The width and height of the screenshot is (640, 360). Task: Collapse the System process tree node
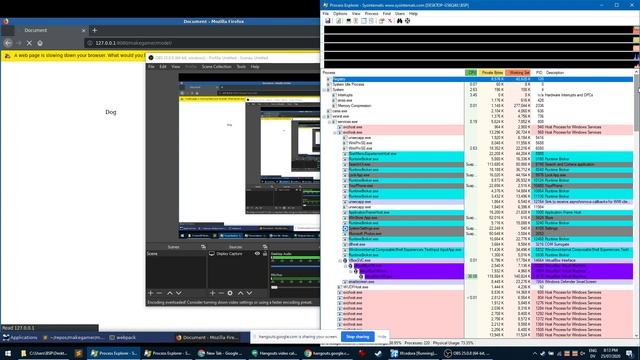tap(324, 90)
